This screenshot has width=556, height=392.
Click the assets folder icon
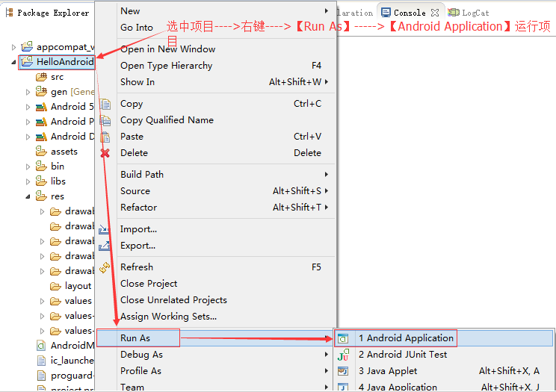tap(41, 152)
